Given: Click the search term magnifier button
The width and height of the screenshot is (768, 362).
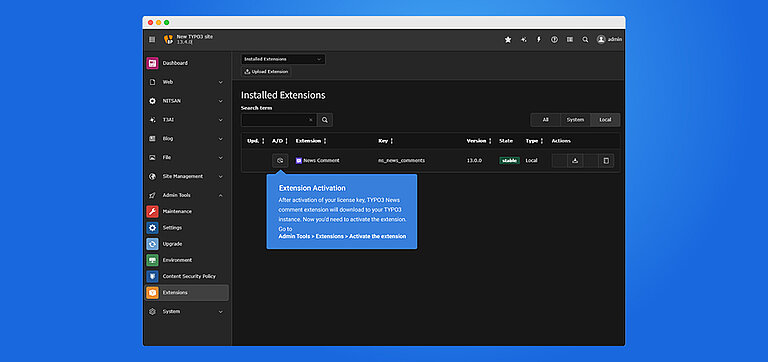Looking at the screenshot, I should point(324,120).
